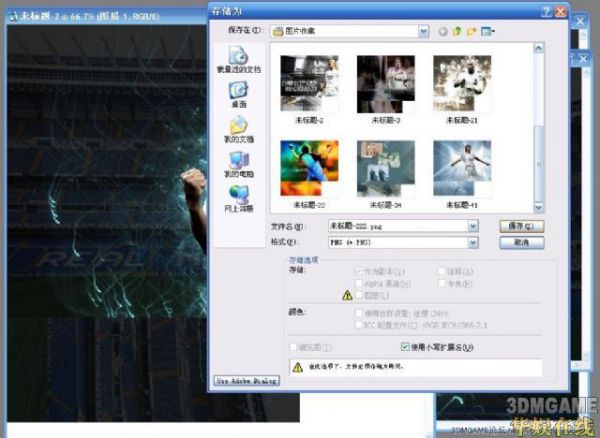
Task: Create a new folder in the dialog
Action: [x=471, y=31]
